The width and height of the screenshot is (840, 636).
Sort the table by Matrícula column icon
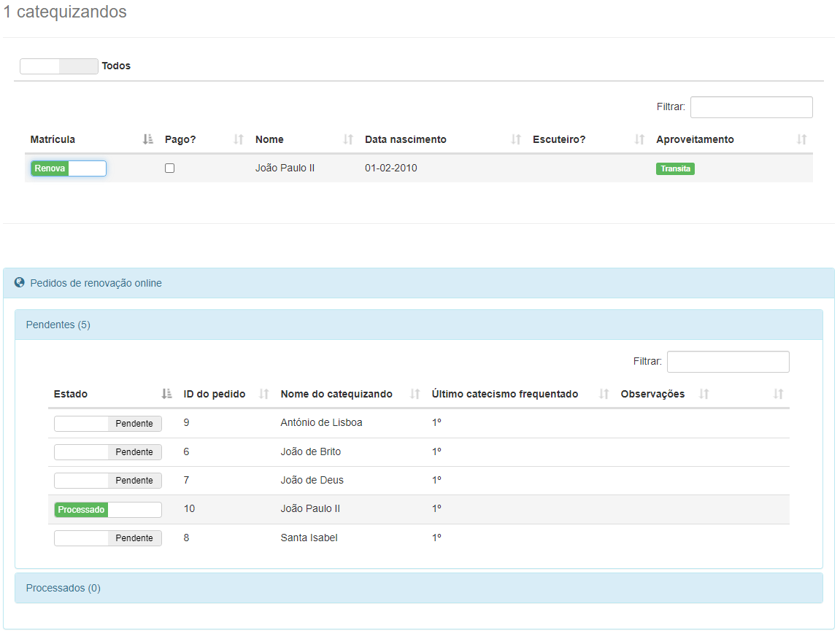click(x=148, y=139)
